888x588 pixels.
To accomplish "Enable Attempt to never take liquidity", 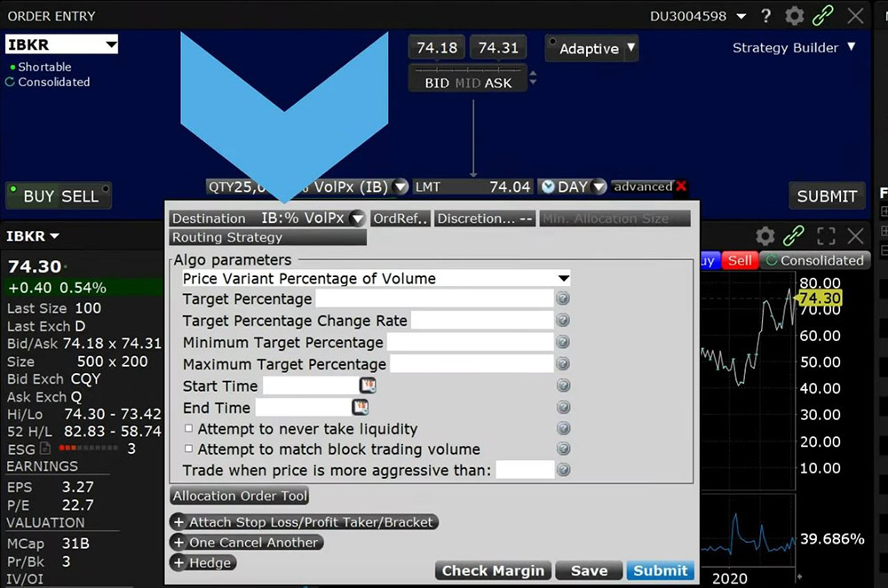I will tap(188, 428).
